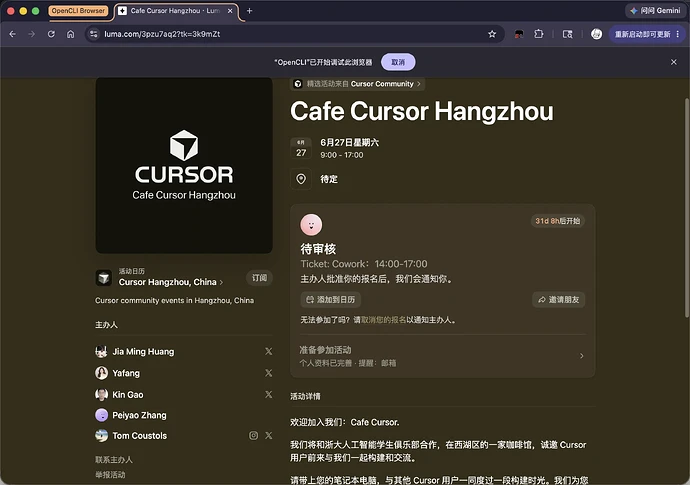
Task: Click the OpenCLI Browser tab group label
Action: click(78, 11)
